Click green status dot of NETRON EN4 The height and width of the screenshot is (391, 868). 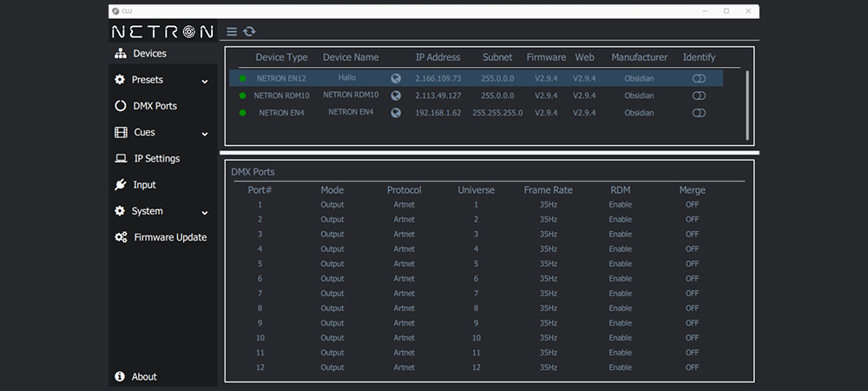242,113
